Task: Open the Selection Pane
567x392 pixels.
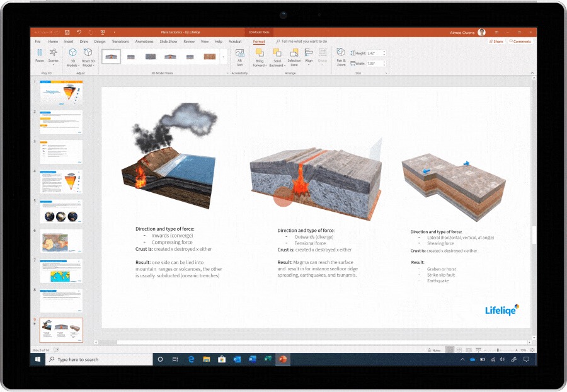Action: (x=294, y=54)
